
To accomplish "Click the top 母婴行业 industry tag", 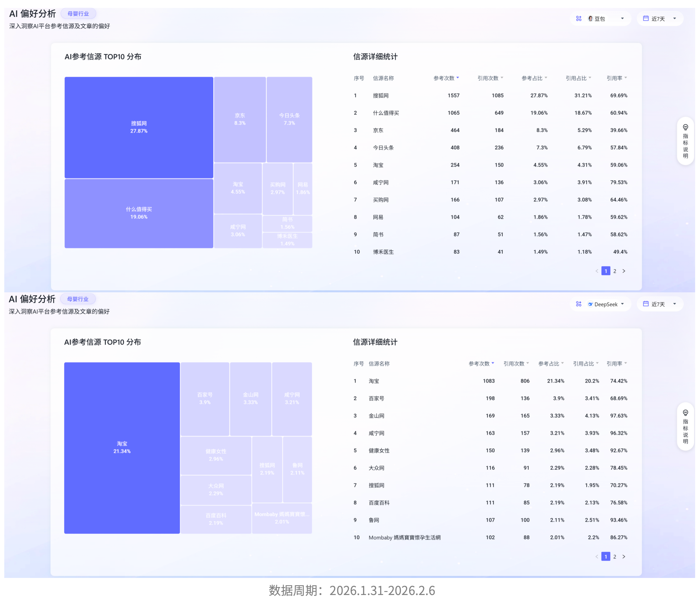I will point(78,14).
